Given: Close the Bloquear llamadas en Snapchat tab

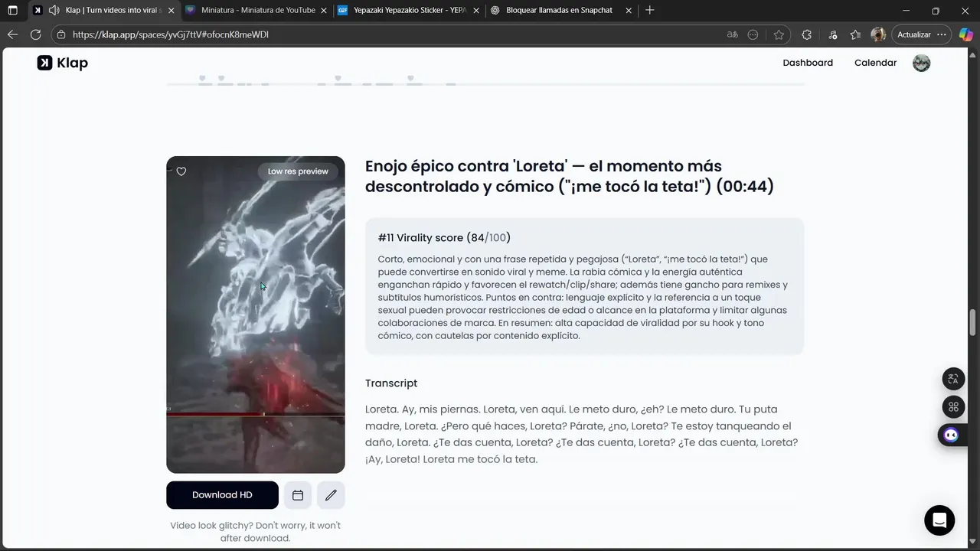Looking at the screenshot, I should click(x=629, y=10).
